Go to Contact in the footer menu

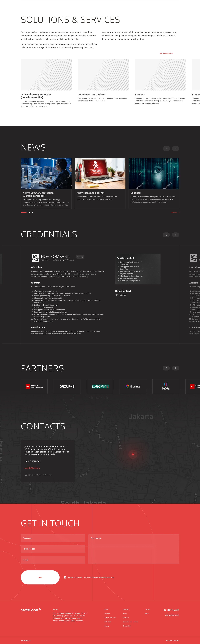click(x=147, y=609)
